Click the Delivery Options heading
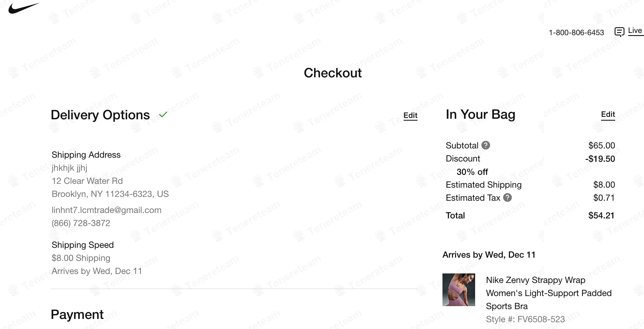The image size is (644, 329). click(100, 115)
